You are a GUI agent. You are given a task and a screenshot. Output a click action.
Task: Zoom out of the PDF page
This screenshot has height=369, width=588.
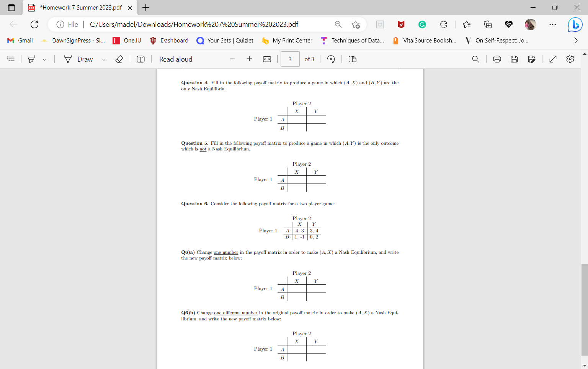click(x=232, y=59)
